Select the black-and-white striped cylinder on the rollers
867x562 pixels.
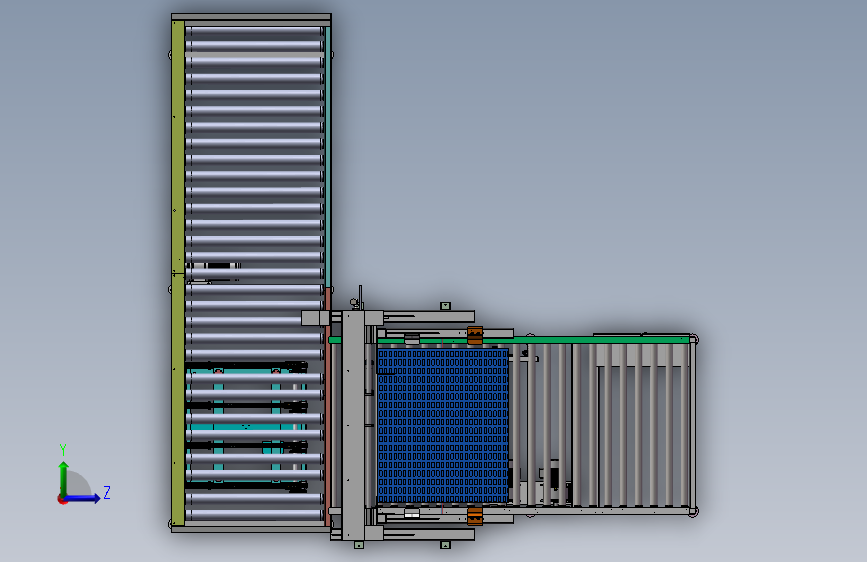(215, 266)
